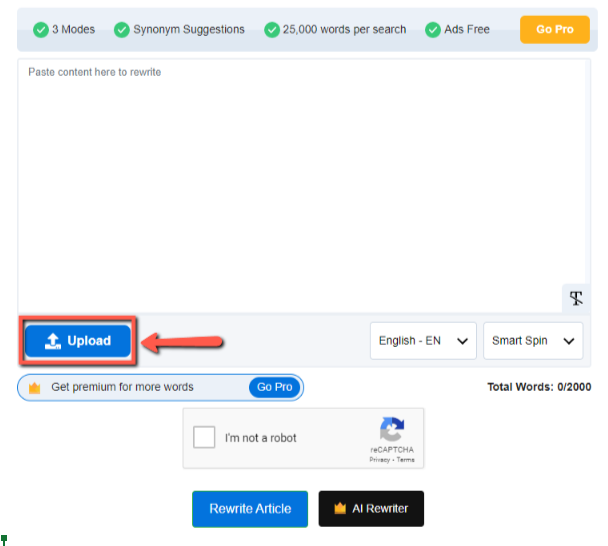The image size is (608, 546).
Task: Click the text area to paste content
Action: coord(304,185)
